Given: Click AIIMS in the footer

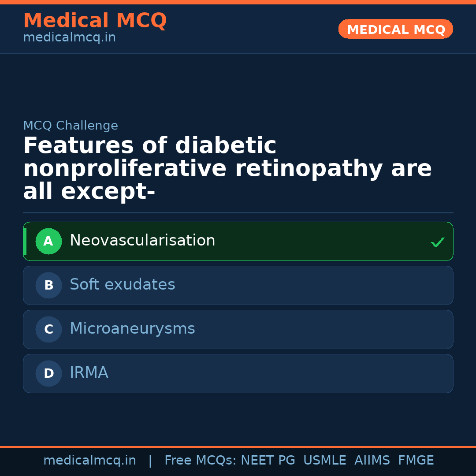Looking at the screenshot, I should point(372,461).
